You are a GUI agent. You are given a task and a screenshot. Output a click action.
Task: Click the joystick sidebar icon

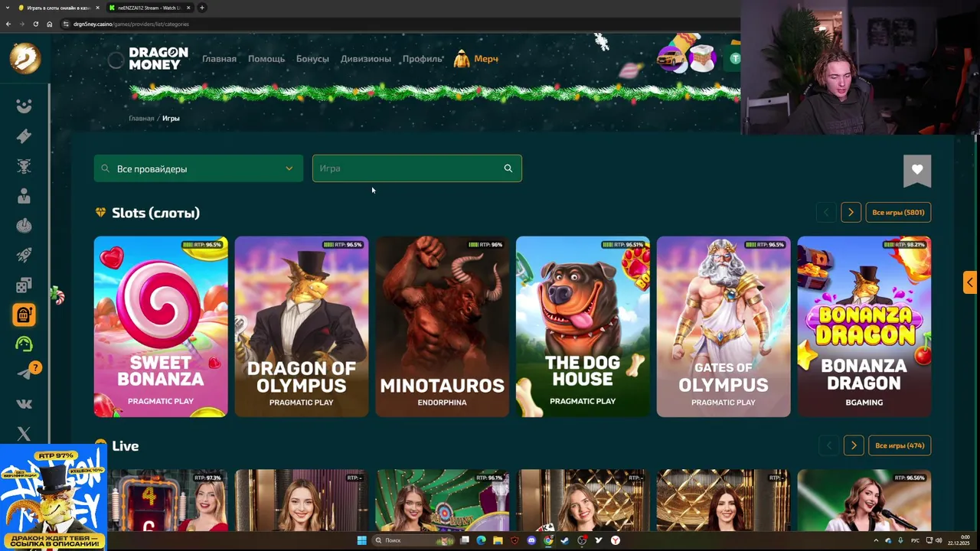[x=24, y=226]
